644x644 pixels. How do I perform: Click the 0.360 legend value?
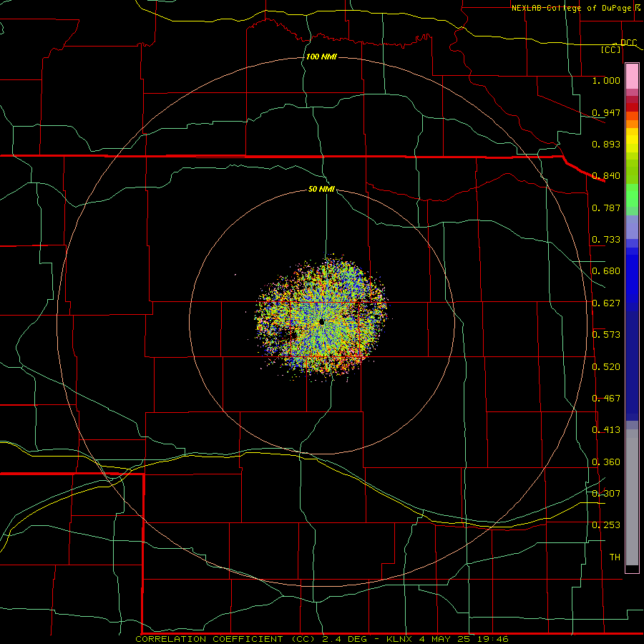point(606,462)
